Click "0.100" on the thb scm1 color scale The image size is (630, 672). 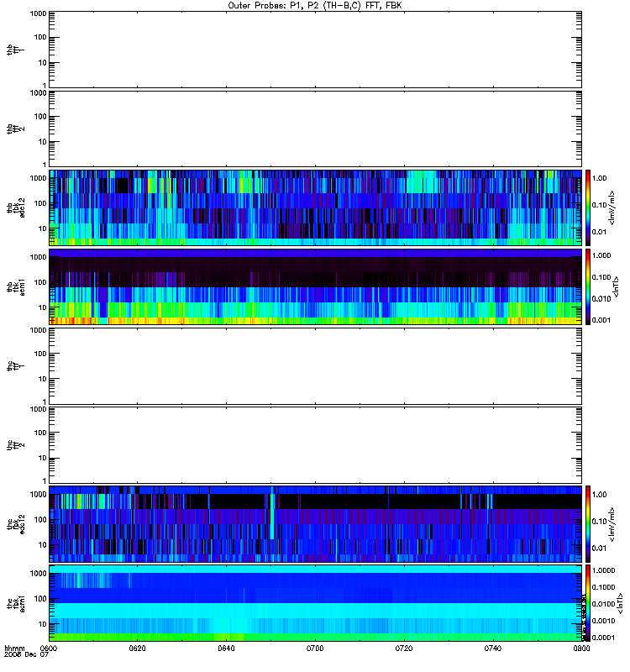pos(601,277)
